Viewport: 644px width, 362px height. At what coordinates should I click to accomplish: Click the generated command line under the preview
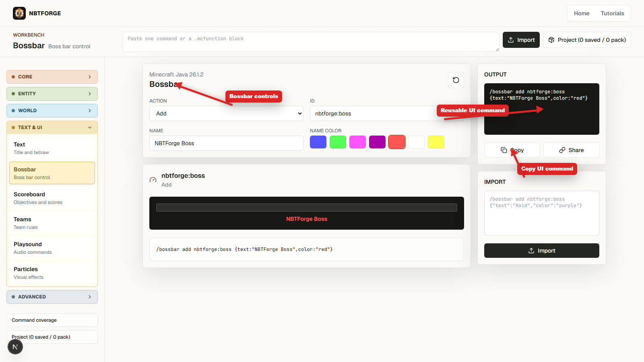(307, 249)
